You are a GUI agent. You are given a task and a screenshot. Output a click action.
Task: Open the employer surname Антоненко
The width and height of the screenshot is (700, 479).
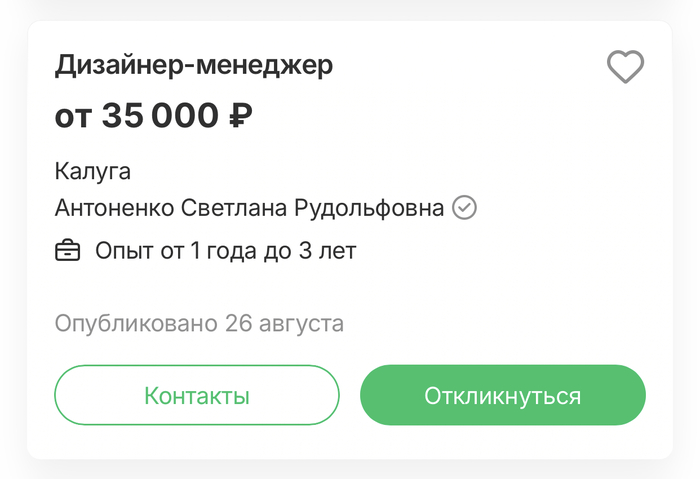[x=114, y=208]
